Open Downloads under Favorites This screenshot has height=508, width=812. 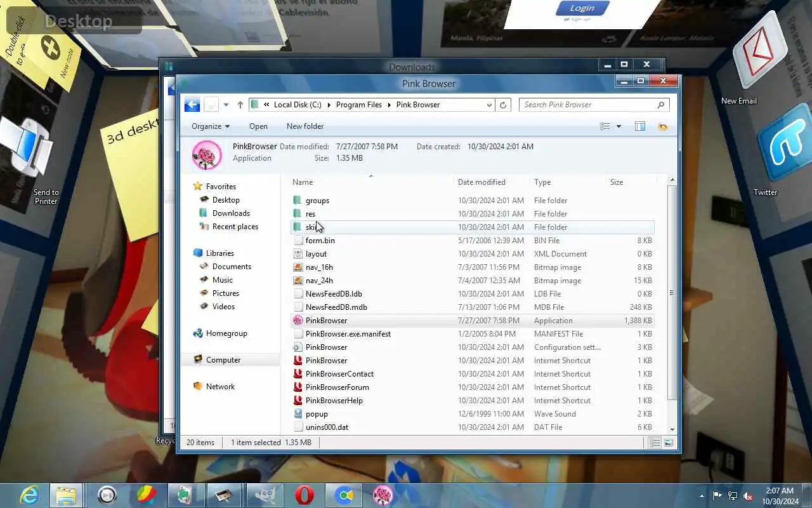pos(231,213)
